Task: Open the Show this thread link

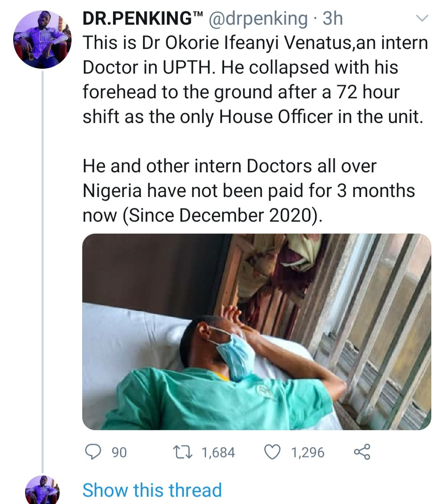Action: pyautogui.click(x=152, y=490)
